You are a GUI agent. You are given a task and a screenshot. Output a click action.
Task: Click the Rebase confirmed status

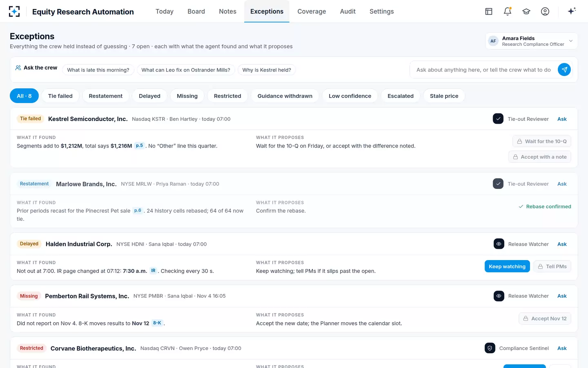[x=545, y=206]
